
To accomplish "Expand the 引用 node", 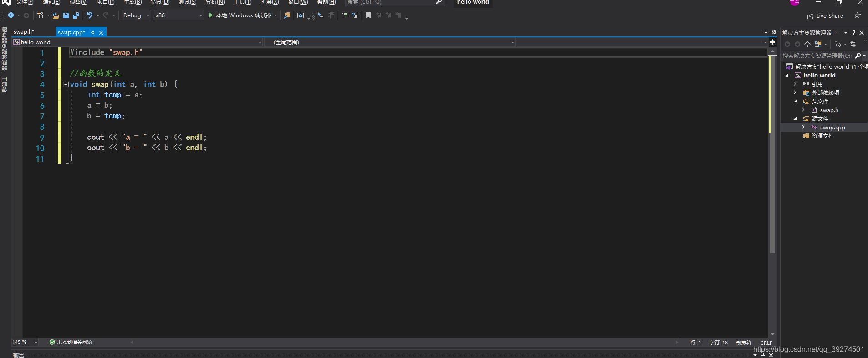I will (x=795, y=84).
